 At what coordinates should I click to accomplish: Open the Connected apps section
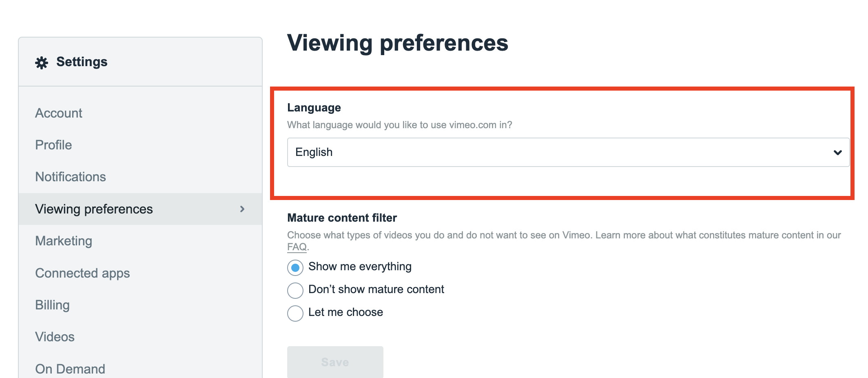(x=82, y=273)
